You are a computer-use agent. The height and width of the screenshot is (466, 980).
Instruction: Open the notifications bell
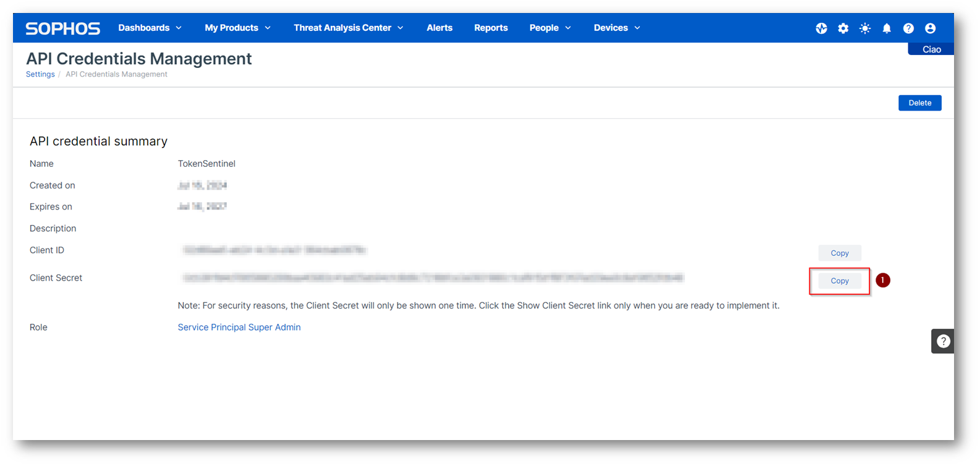[x=887, y=28]
